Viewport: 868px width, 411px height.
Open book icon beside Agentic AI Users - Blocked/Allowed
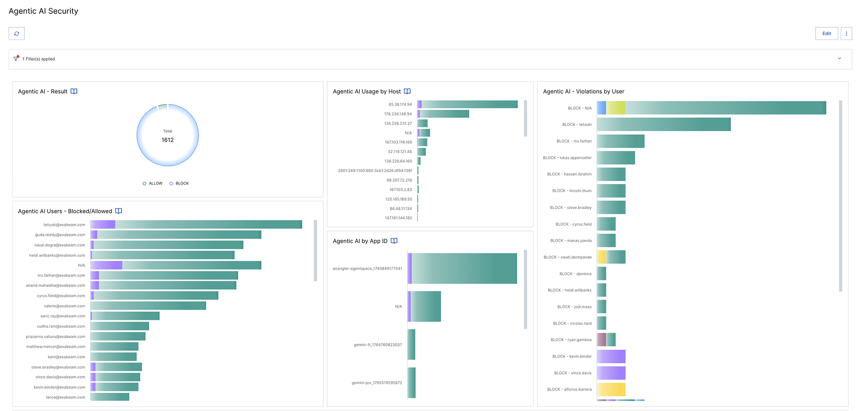[x=118, y=211]
